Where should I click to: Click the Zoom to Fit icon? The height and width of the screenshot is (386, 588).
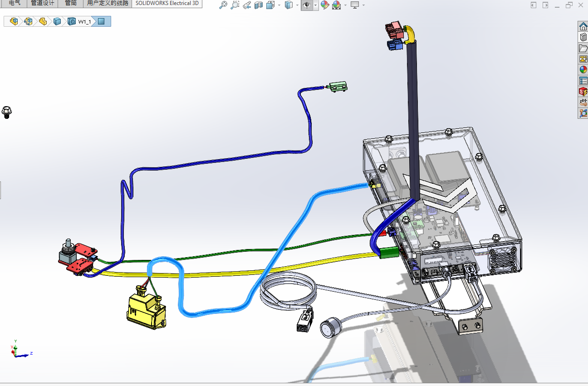[223, 5]
